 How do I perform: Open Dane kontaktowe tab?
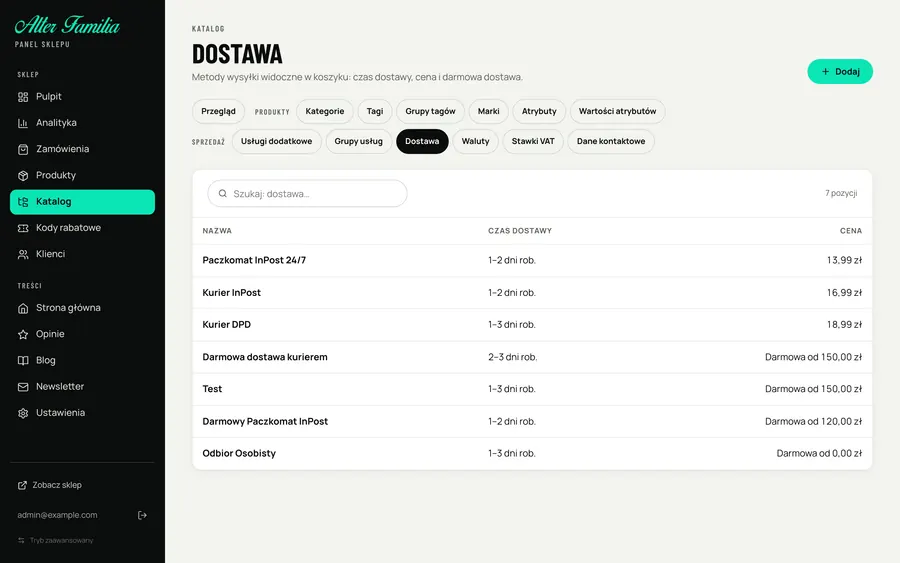[611, 141]
